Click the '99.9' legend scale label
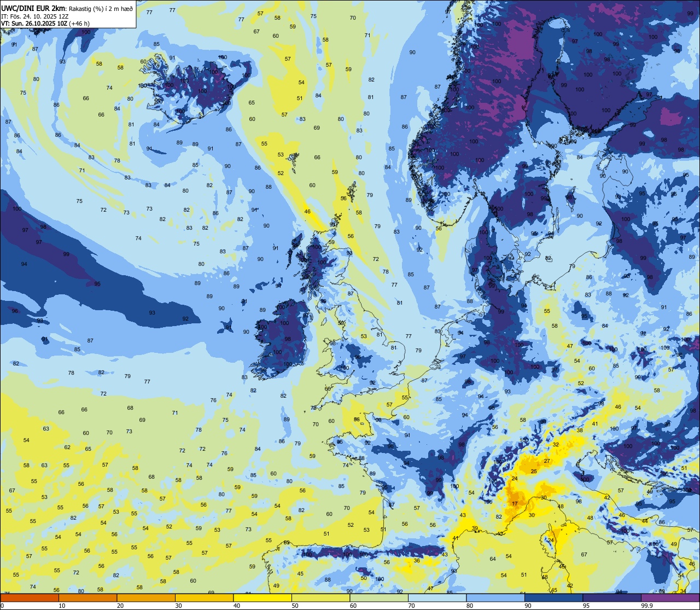Viewport: 700px width, 610px height. tap(647, 606)
